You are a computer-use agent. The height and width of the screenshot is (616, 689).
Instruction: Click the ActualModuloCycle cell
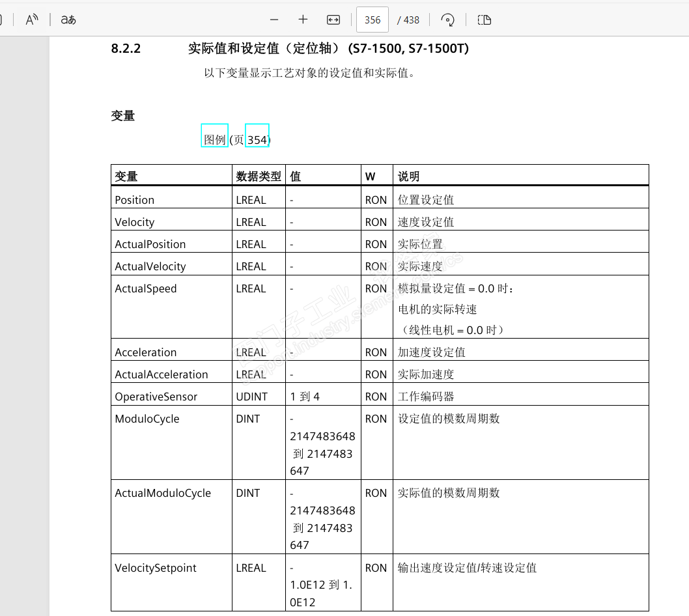click(x=171, y=517)
